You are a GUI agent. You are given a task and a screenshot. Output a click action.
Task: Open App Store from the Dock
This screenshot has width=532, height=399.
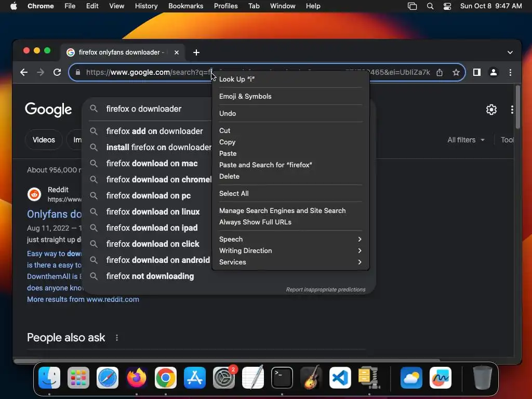click(x=195, y=378)
